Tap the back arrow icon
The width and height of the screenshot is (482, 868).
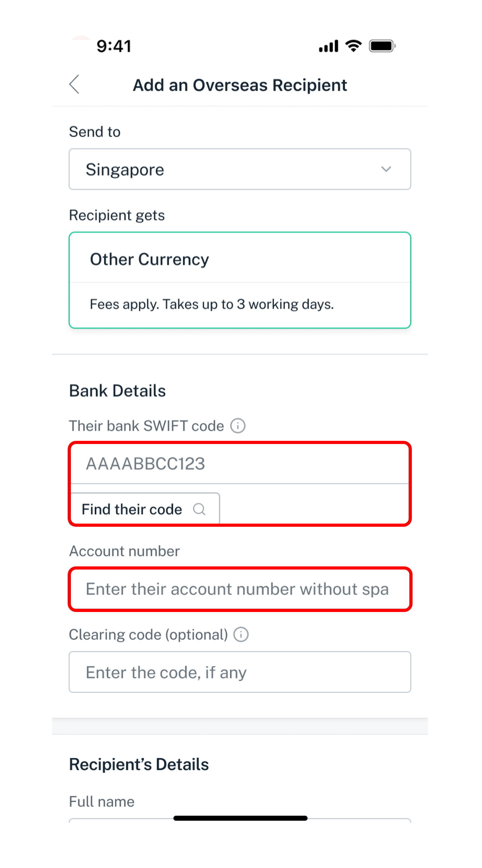coord(74,85)
